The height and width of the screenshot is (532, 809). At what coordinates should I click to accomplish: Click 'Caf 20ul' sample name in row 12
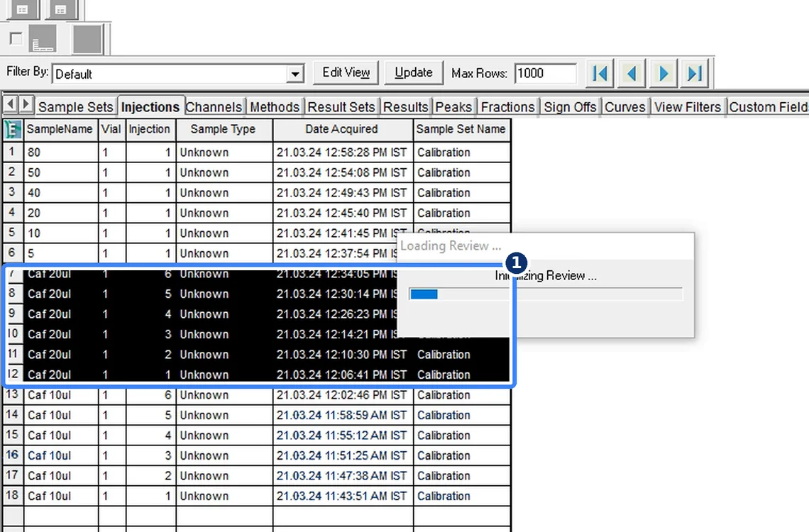(x=60, y=375)
